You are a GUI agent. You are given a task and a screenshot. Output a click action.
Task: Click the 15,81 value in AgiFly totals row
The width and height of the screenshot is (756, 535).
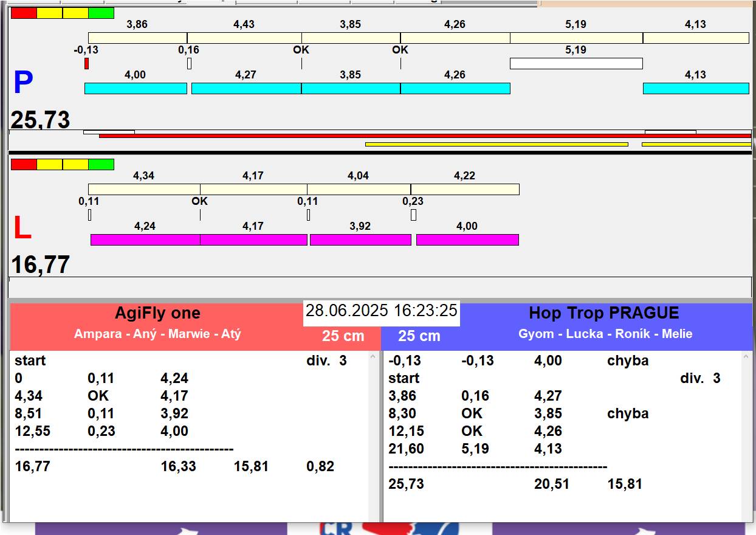[x=251, y=466]
